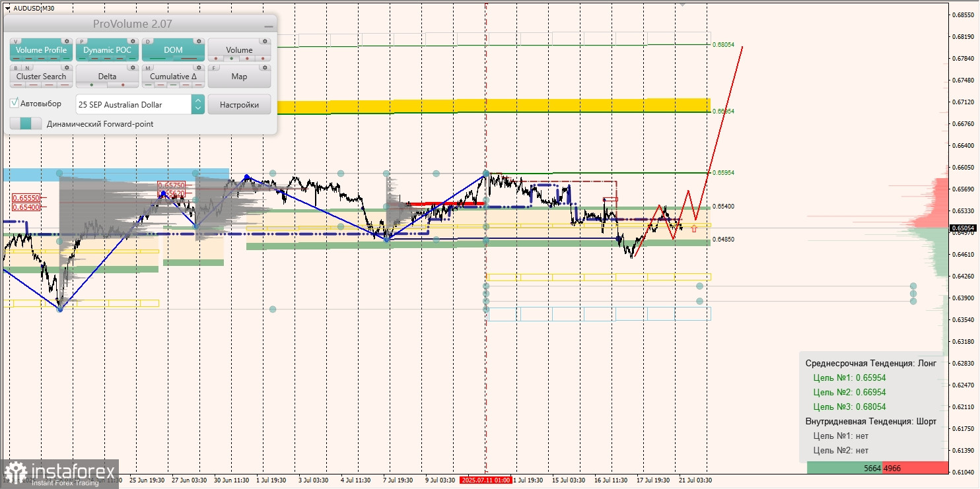Viewport: 980px width, 489px height.
Task: Click the 0.65054 current price tag
Action: click(x=963, y=228)
